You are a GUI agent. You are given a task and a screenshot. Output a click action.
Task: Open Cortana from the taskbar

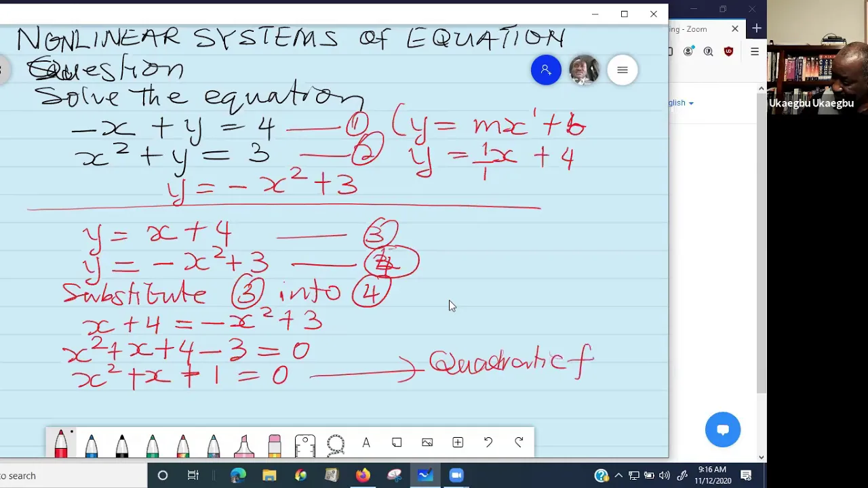[x=163, y=476]
